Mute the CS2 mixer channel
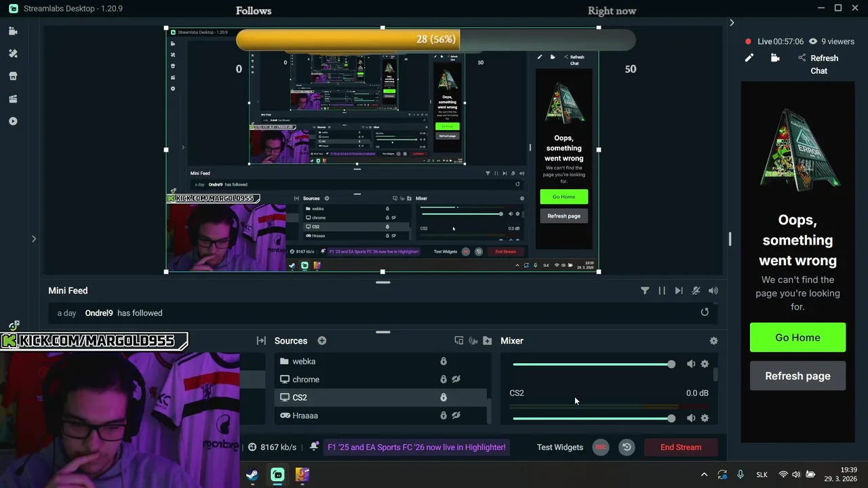The image size is (868, 488). pos(690,418)
